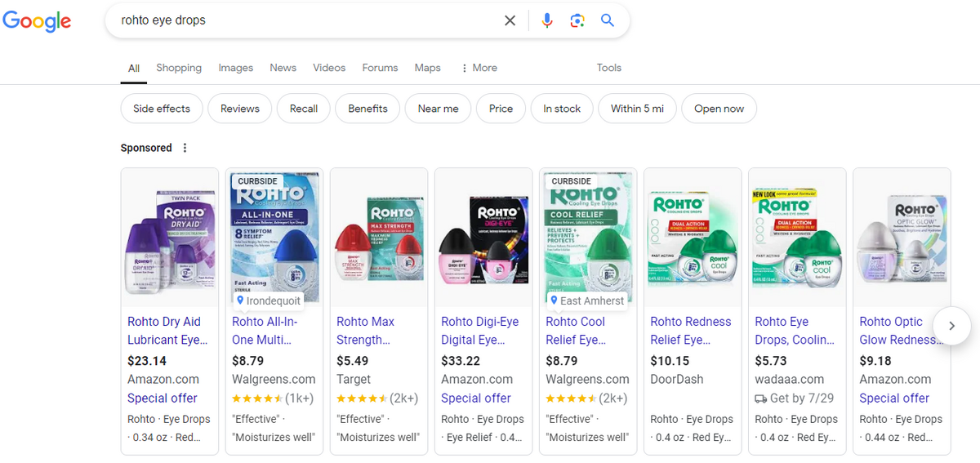Open Rohto Cool Relief product image
The height and width of the screenshot is (463, 980).
(588, 238)
